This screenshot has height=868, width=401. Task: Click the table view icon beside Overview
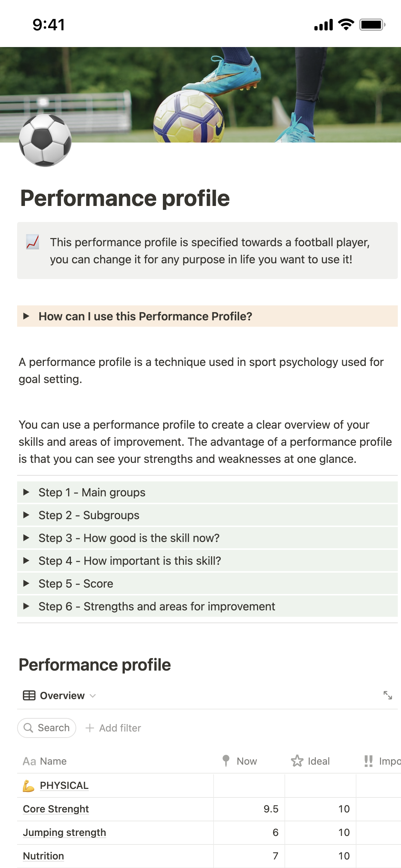(x=29, y=696)
